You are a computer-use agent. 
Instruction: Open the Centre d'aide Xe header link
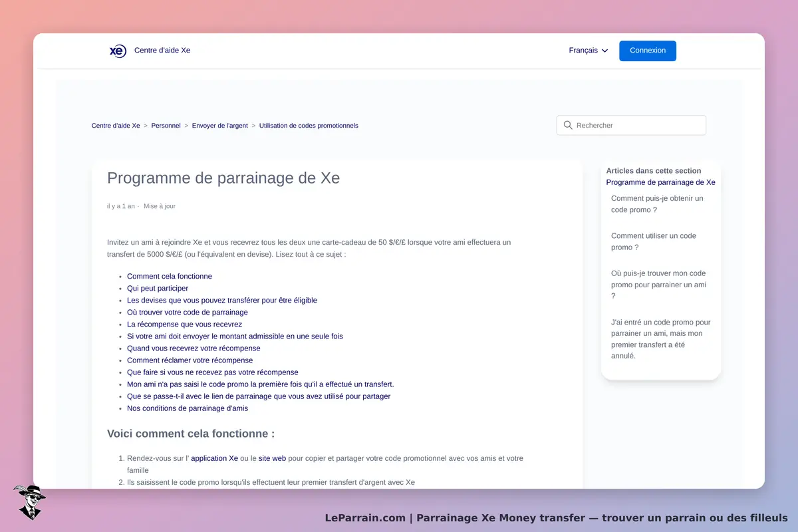162,51
